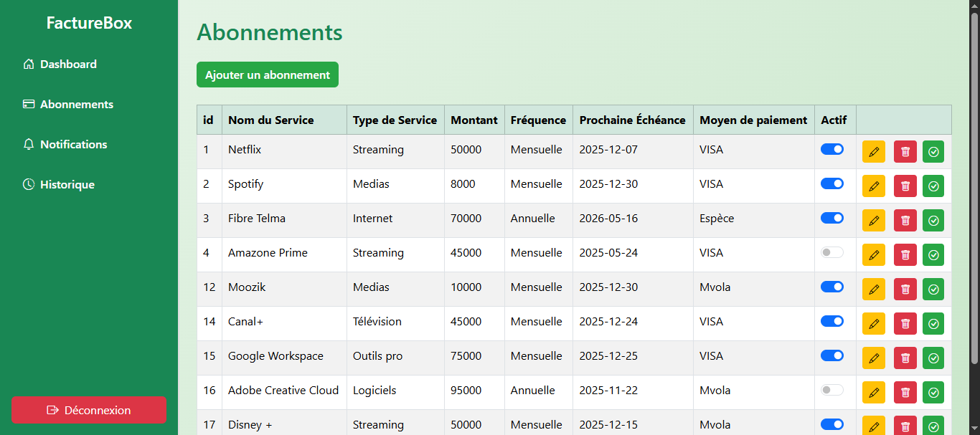
Task: Click the Ajouter un abonnement button
Action: coord(268,75)
